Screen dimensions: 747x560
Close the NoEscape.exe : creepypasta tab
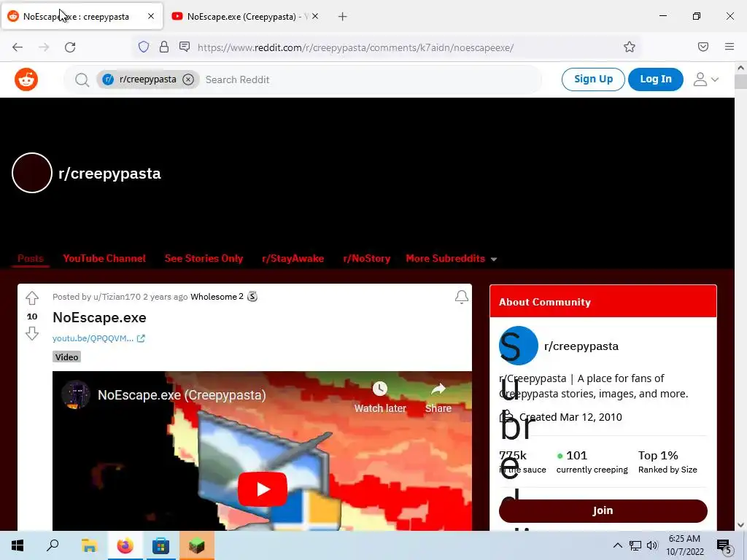pos(151,16)
